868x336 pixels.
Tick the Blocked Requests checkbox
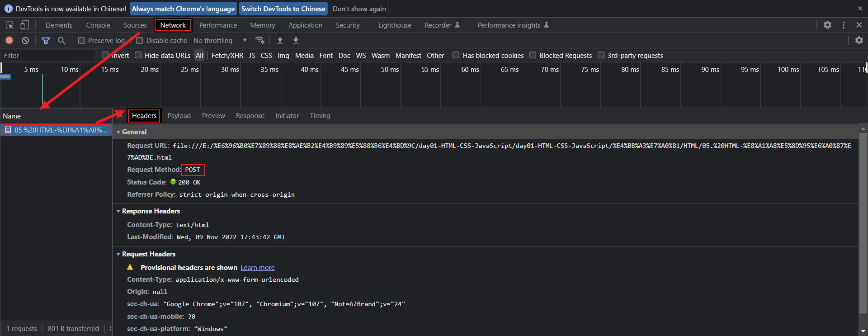pyautogui.click(x=533, y=55)
